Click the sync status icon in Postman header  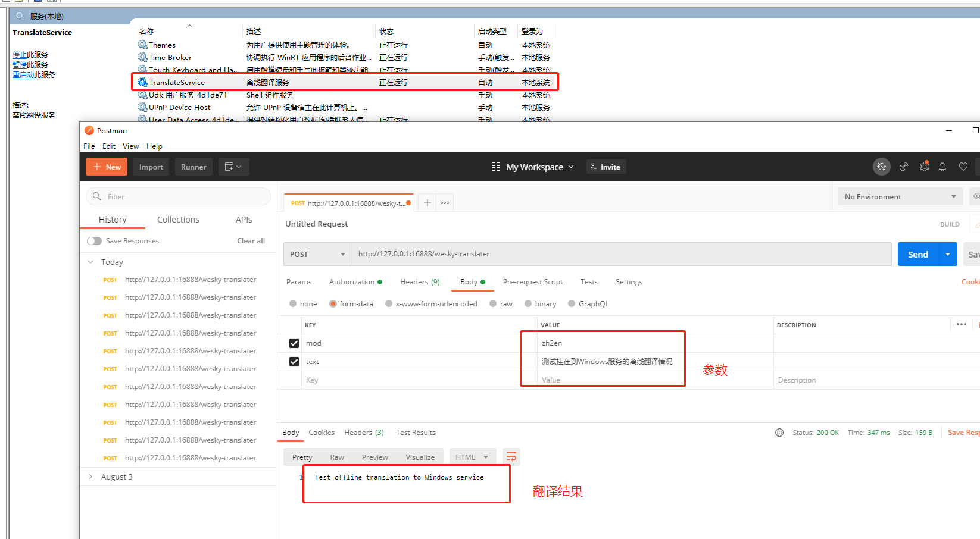pyautogui.click(x=882, y=167)
